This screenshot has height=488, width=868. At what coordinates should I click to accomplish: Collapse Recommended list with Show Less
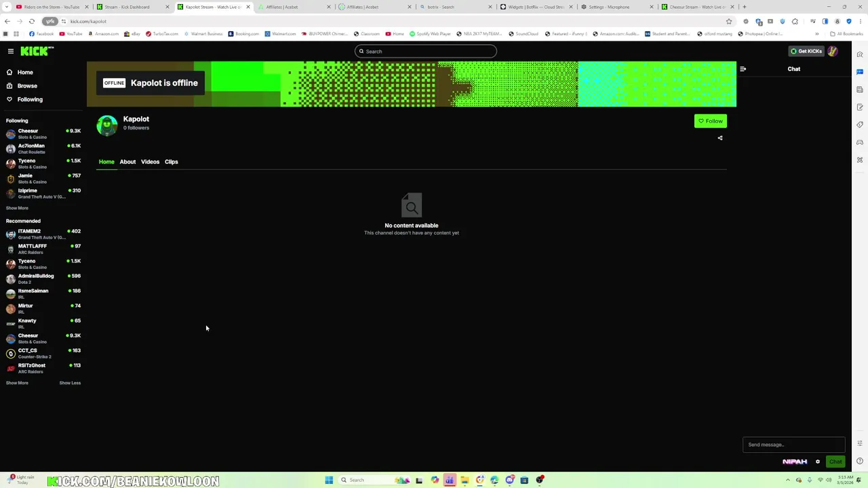70,383
